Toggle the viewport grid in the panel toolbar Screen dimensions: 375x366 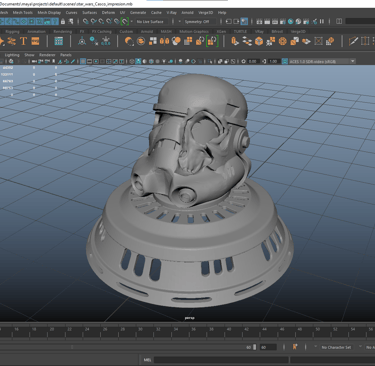coord(83,61)
